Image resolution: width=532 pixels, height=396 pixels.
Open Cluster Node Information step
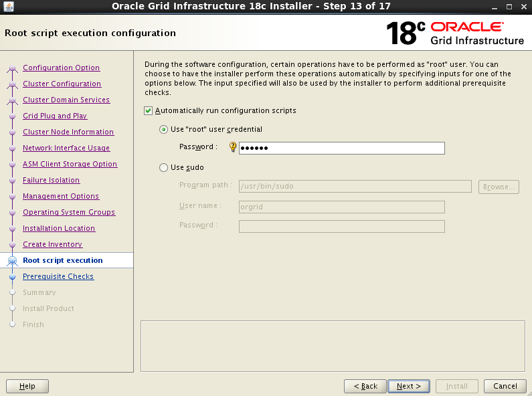(68, 132)
